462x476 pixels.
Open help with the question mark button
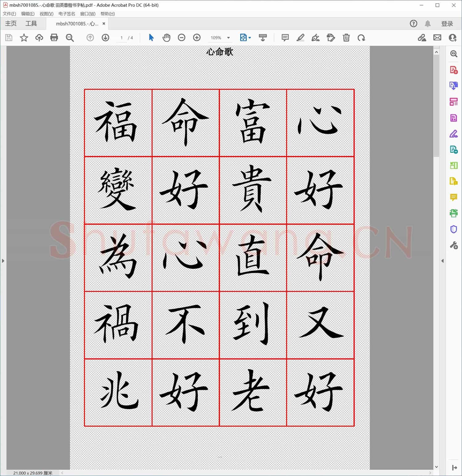coord(413,23)
